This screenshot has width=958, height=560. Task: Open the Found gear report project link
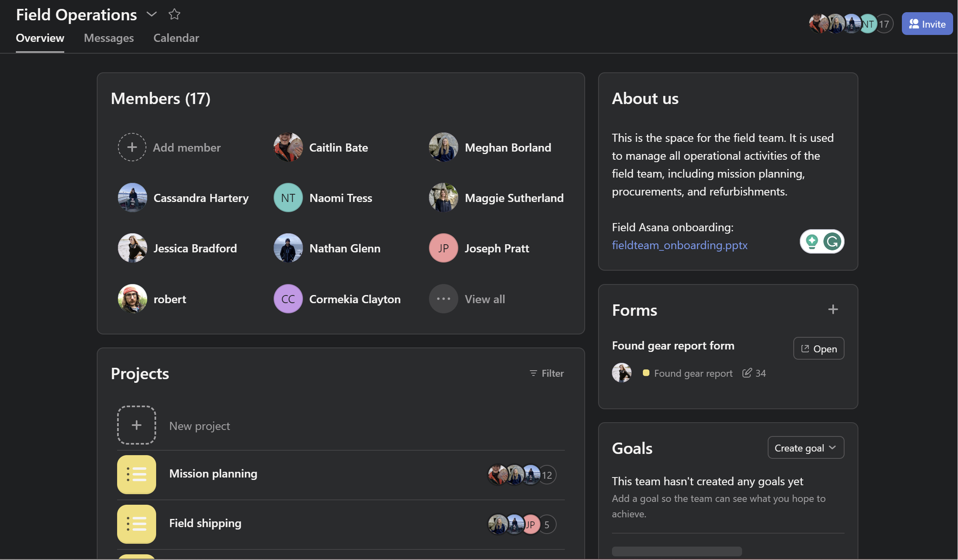point(693,373)
